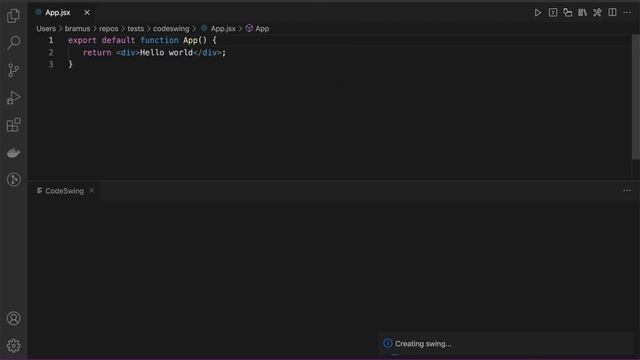Open the GitLens view in activity bar
The image size is (640, 360).
[13, 180]
